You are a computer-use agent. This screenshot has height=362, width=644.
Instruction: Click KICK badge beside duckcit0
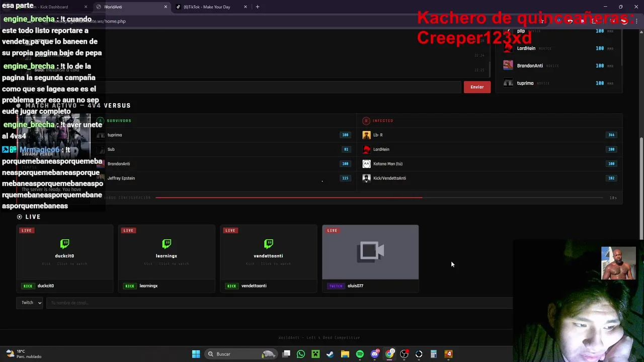tap(28, 286)
